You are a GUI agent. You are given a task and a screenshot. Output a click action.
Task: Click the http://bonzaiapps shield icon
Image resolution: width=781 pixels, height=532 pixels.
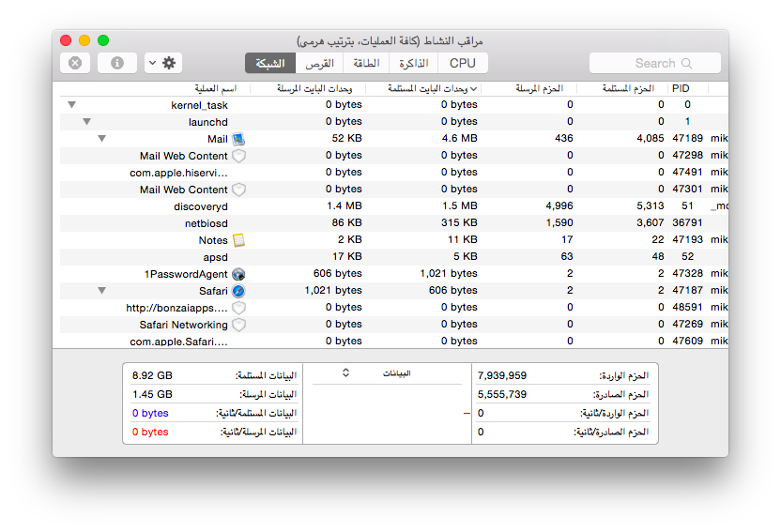click(239, 308)
